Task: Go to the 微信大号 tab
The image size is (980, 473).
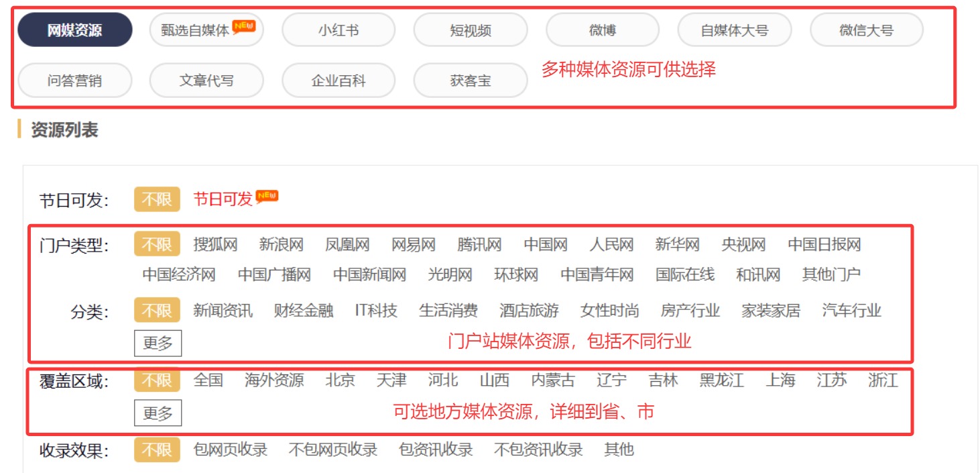Action: 866,30
